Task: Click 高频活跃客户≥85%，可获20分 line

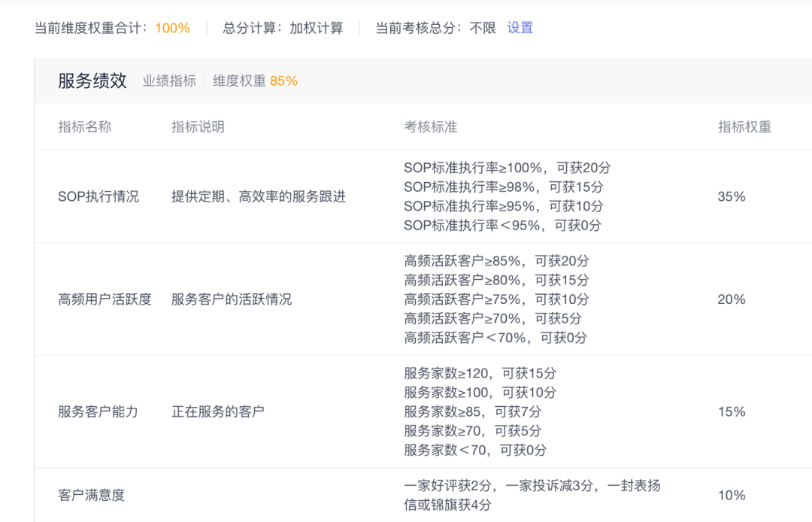Action: pyautogui.click(x=496, y=261)
